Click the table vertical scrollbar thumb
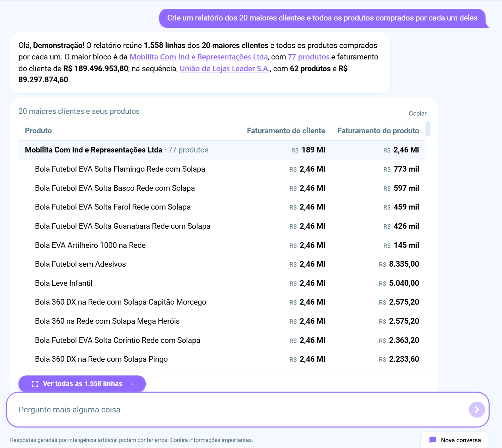Screen dimensions: 502x448 point(428,129)
